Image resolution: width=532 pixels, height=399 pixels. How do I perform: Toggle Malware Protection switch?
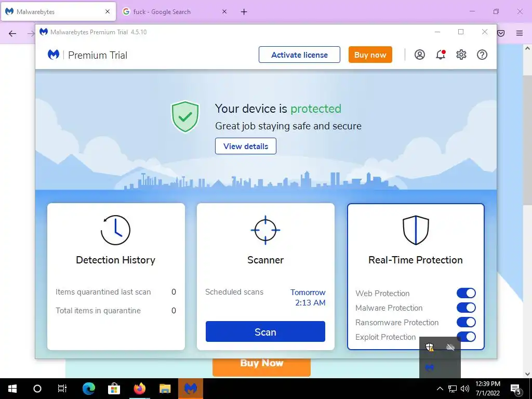[x=466, y=308]
